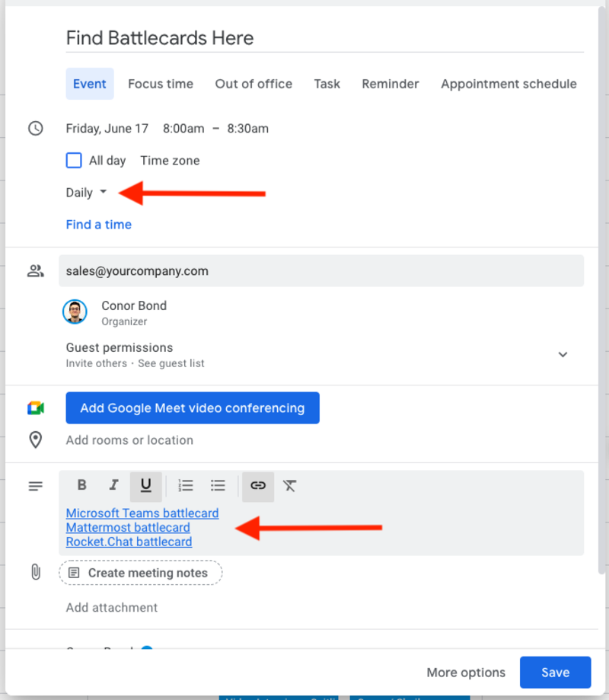Image resolution: width=609 pixels, height=700 pixels.
Task: Click the insert link icon
Action: [x=258, y=486]
